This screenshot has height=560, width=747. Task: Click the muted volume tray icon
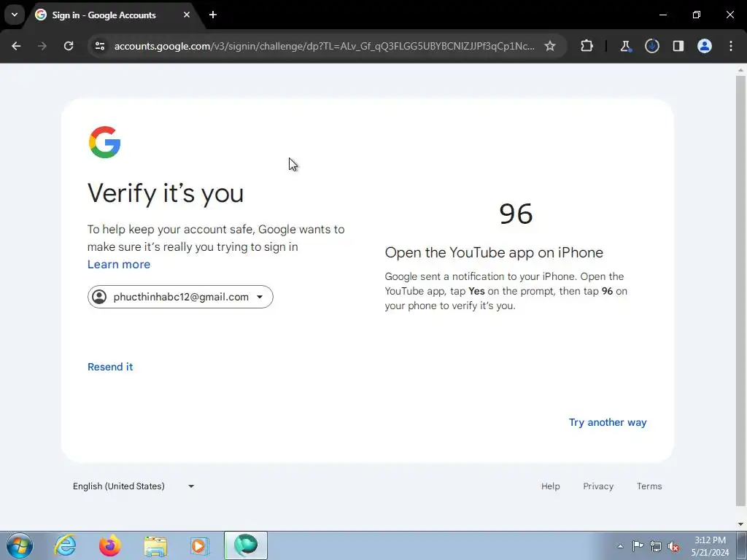click(x=673, y=546)
